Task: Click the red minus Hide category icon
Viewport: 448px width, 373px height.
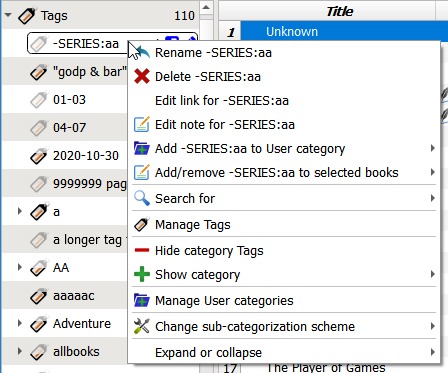Action: [142, 250]
